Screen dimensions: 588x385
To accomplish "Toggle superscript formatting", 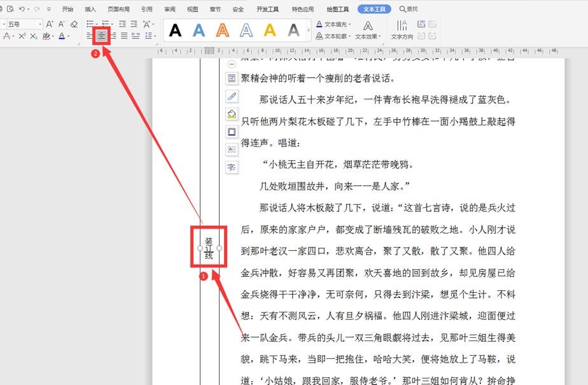I will [22, 36].
